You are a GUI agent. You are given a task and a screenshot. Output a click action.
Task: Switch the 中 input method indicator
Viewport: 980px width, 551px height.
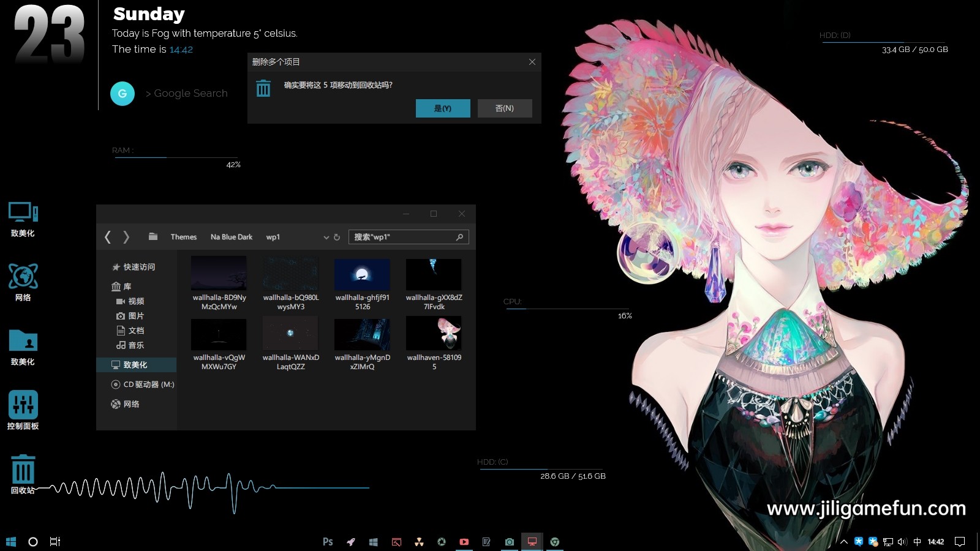[917, 542]
